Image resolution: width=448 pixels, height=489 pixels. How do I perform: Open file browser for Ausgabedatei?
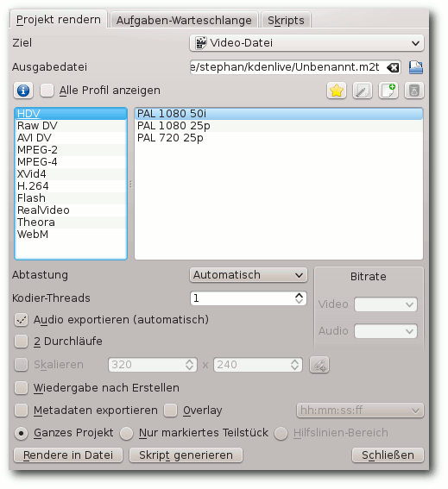click(x=416, y=67)
